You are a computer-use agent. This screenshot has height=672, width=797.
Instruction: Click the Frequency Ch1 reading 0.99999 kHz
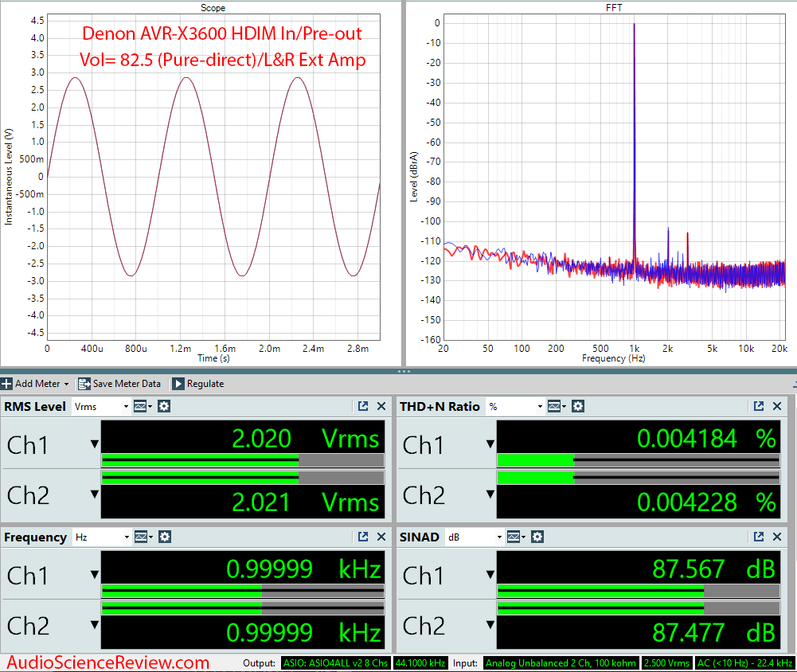[x=303, y=569]
